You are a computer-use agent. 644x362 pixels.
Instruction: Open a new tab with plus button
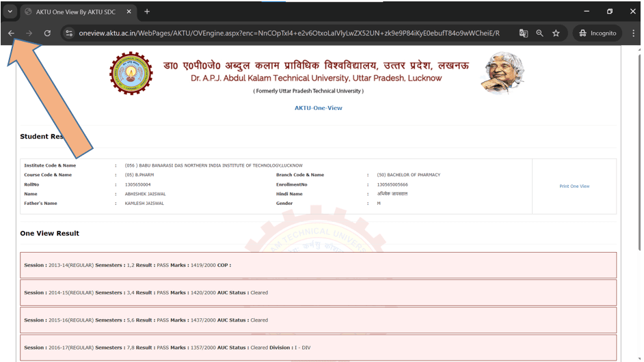click(x=146, y=12)
